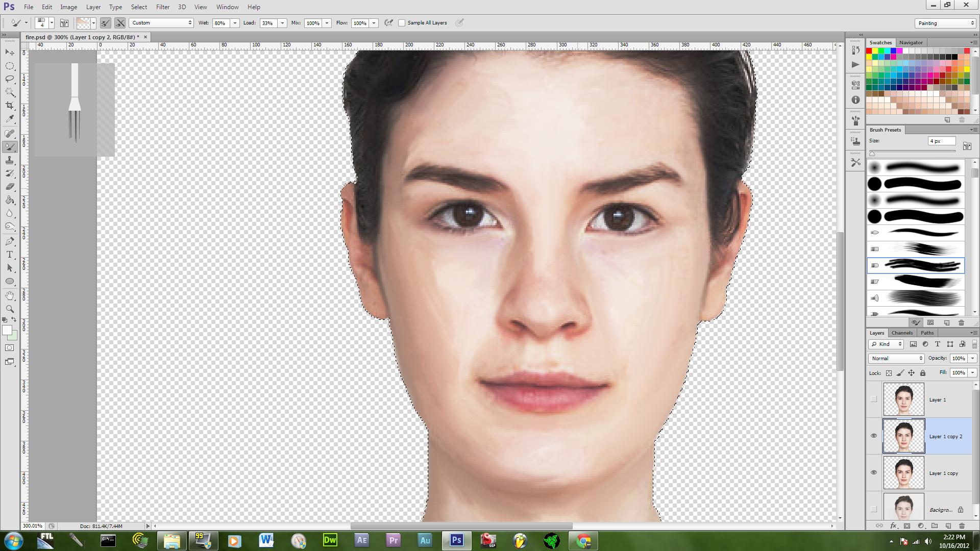Open the layer filter Kind dropdown

tap(886, 344)
